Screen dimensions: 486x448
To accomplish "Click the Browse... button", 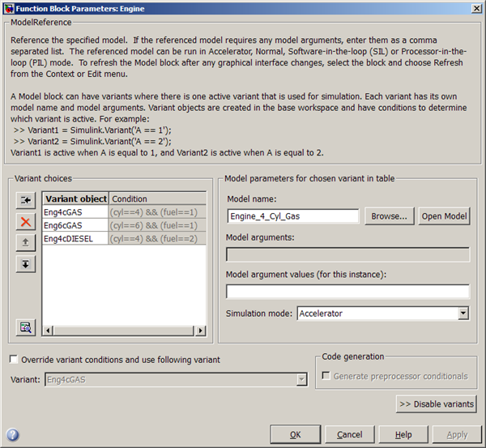I will pyautogui.click(x=390, y=216).
